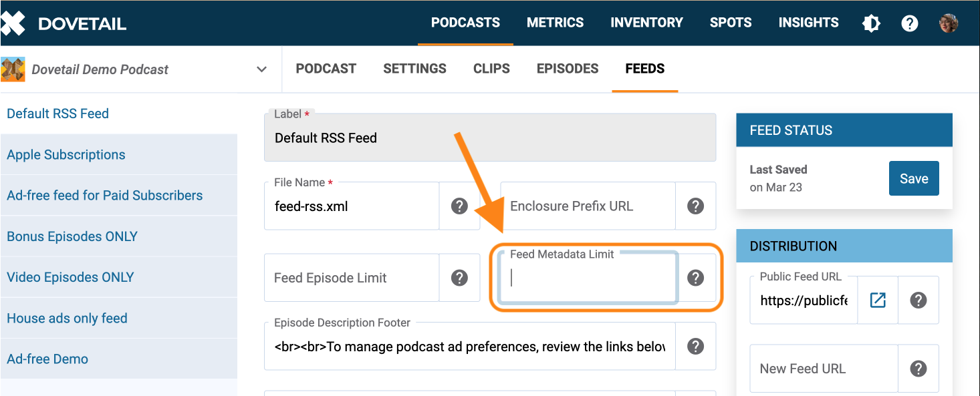
Task: Switch to the EPISODES tab
Action: click(x=568, y=69)
